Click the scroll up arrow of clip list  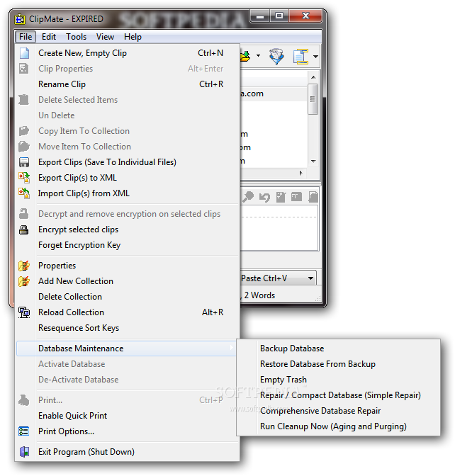coord(313,77)
